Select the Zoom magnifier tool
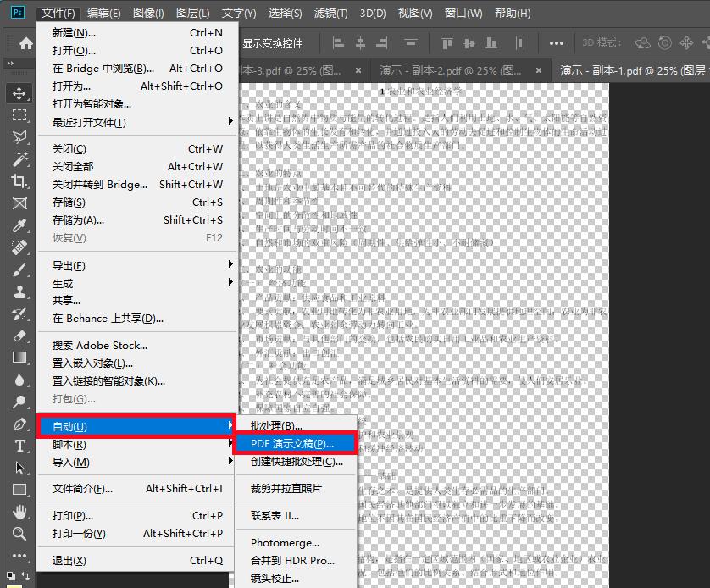 (x=19, y=534)
